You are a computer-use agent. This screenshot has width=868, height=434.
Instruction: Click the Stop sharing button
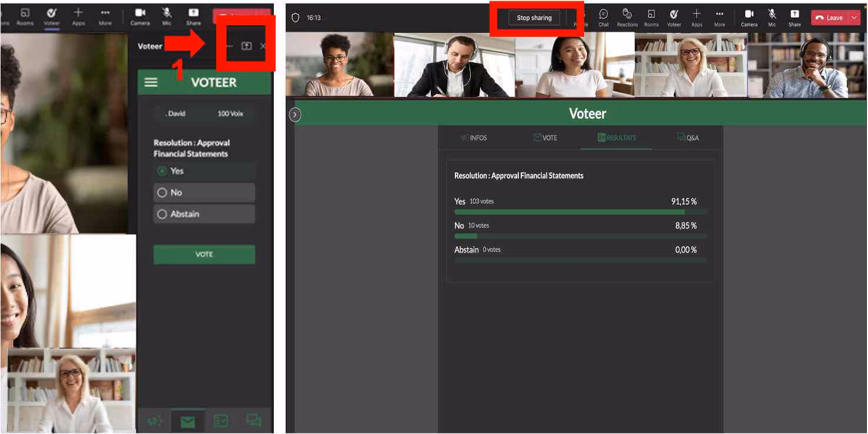pyautogui.click(x=534, y=18)
